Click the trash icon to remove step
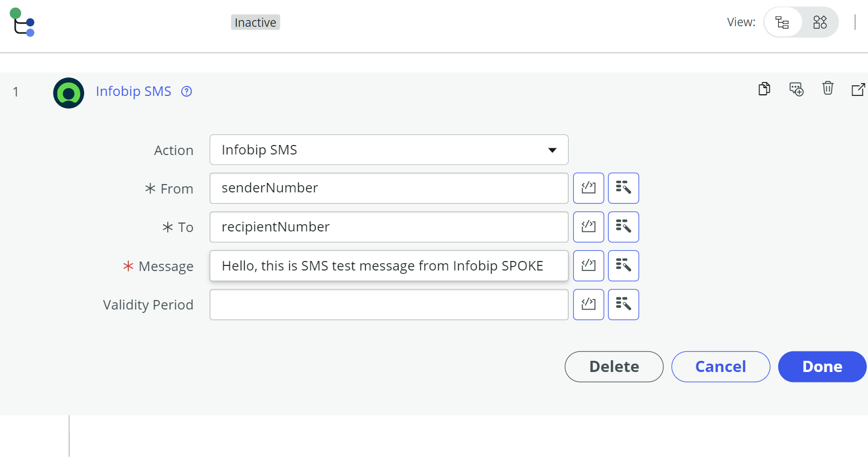 click(828, 88)
